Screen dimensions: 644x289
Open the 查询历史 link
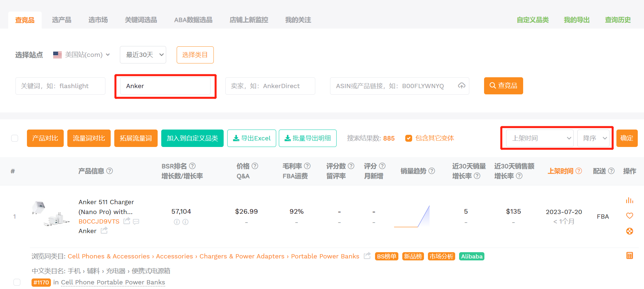pos(618,20)
